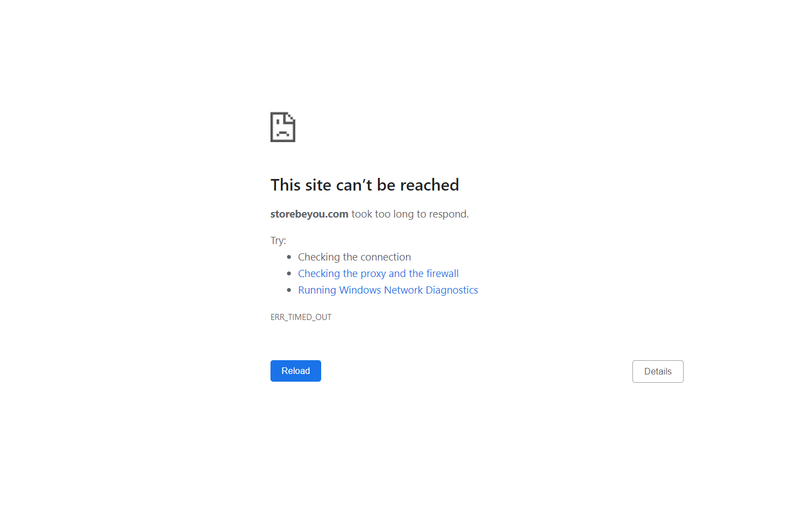Viewport: 812px width, 510px height.
Task: Click the word 'reached' in the heading
Action: point(429,185)
